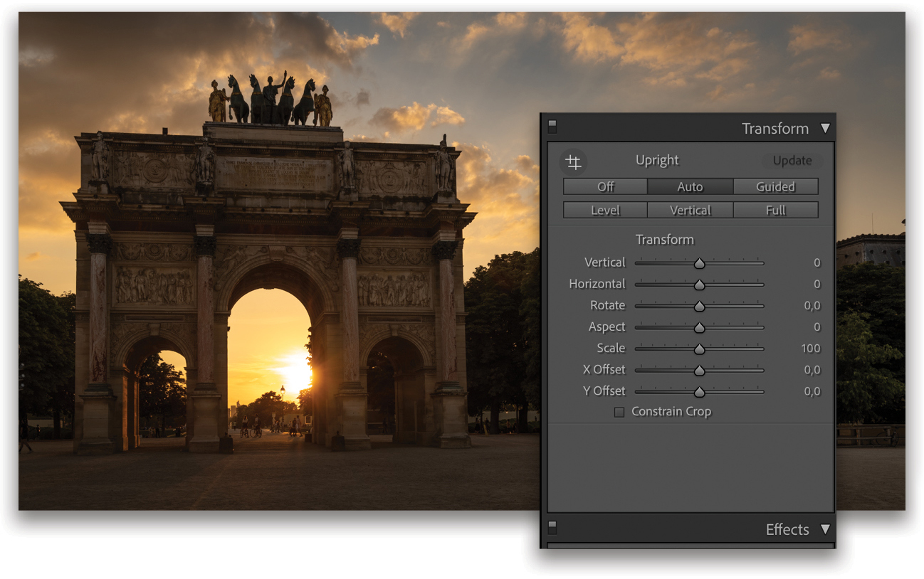Click the X Offset slider thumb

pyautogui.click(x=699, y=370)
